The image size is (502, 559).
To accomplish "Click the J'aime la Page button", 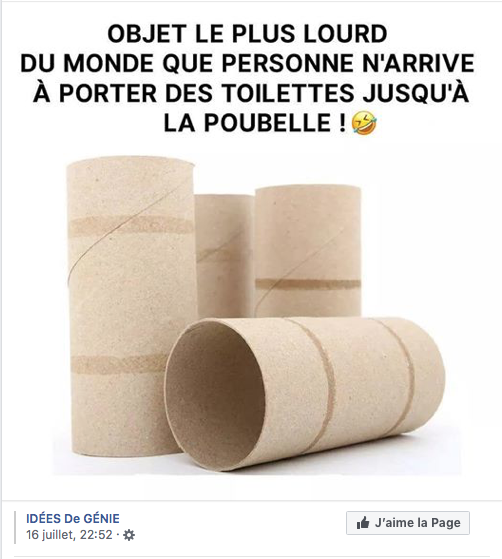I will pyautogui.click(x=408, y=523).
